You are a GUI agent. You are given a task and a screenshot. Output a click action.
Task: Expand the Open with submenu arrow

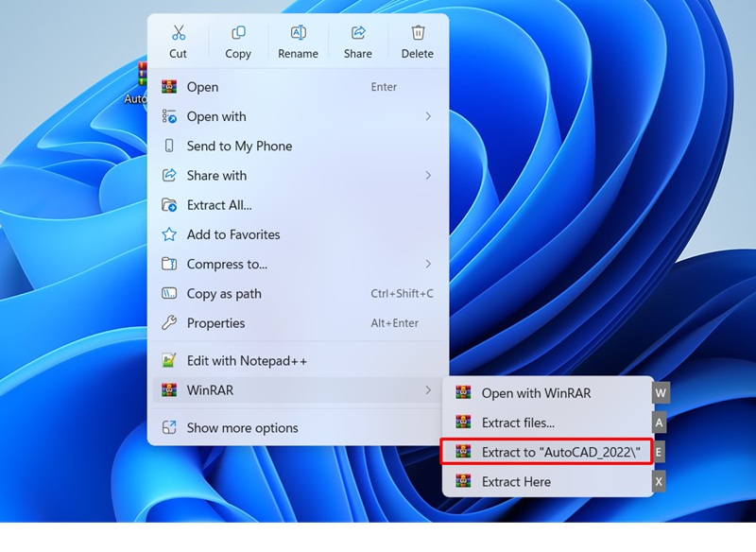pos(428,116)
